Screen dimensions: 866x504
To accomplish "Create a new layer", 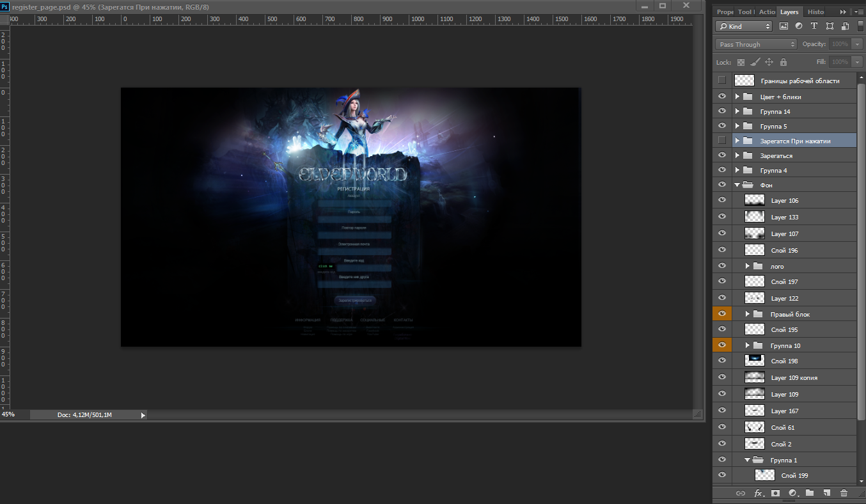I will point(826,493).
